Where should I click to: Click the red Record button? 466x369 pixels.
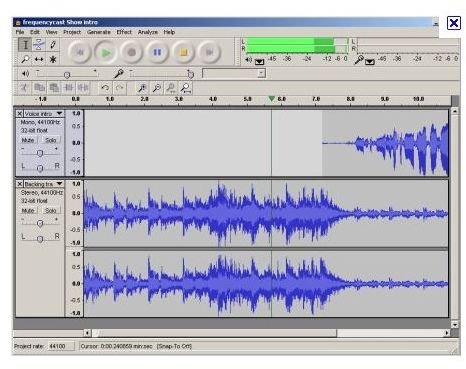tap(132, 52)
